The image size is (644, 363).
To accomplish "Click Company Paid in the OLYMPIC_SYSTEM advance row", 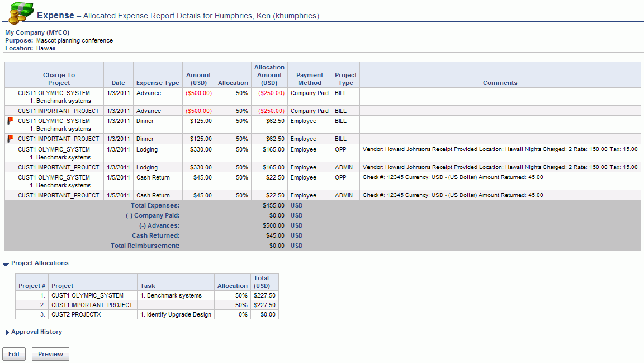I will (x=310, y=93).
